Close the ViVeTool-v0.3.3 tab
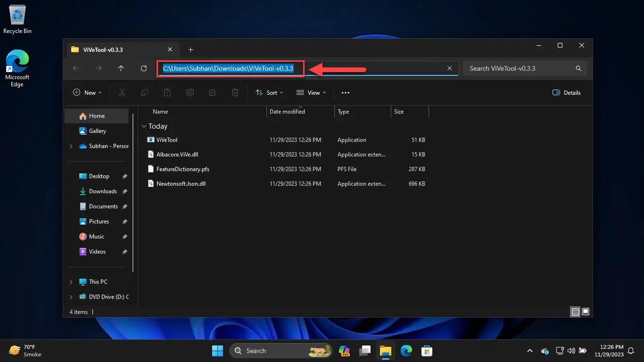Screen dimensions: 644x362 (170, 49)
